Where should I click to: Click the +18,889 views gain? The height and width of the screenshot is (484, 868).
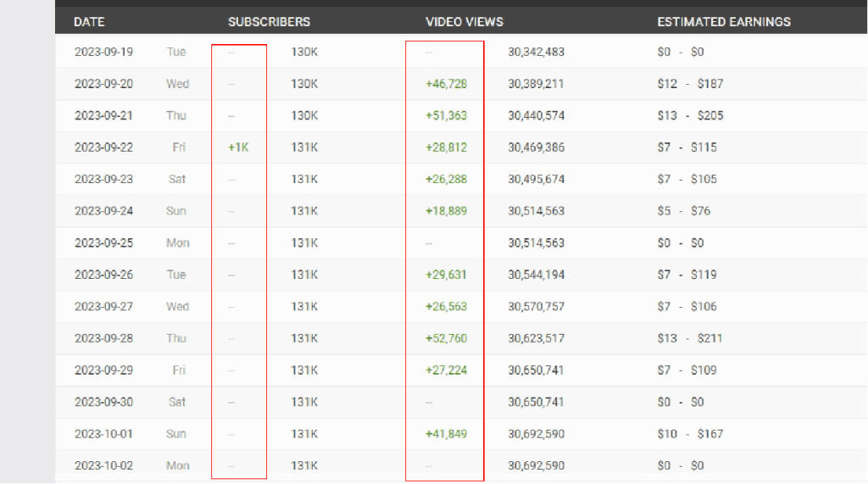[446, 211]
